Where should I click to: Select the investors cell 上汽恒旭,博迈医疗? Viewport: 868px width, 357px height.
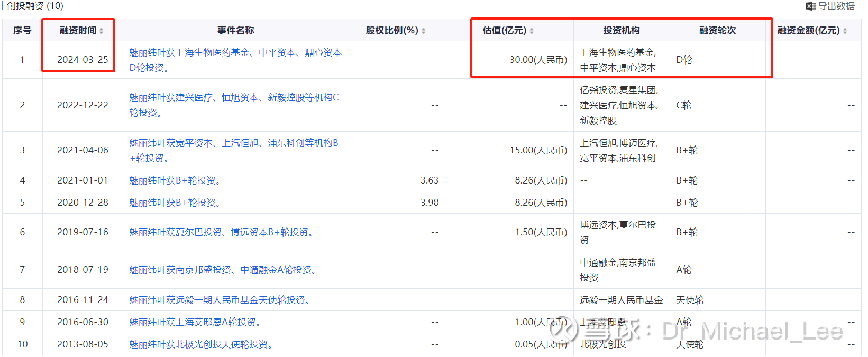(x=622, y=150)
